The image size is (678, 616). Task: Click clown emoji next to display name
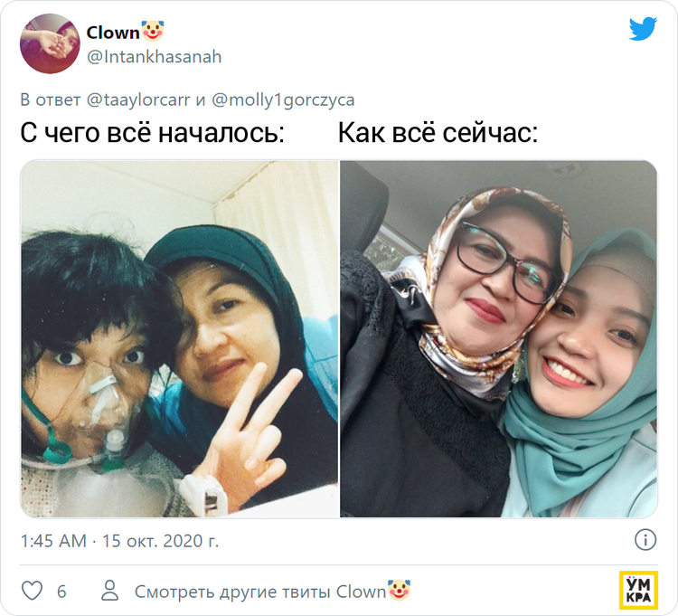point(153,31)
